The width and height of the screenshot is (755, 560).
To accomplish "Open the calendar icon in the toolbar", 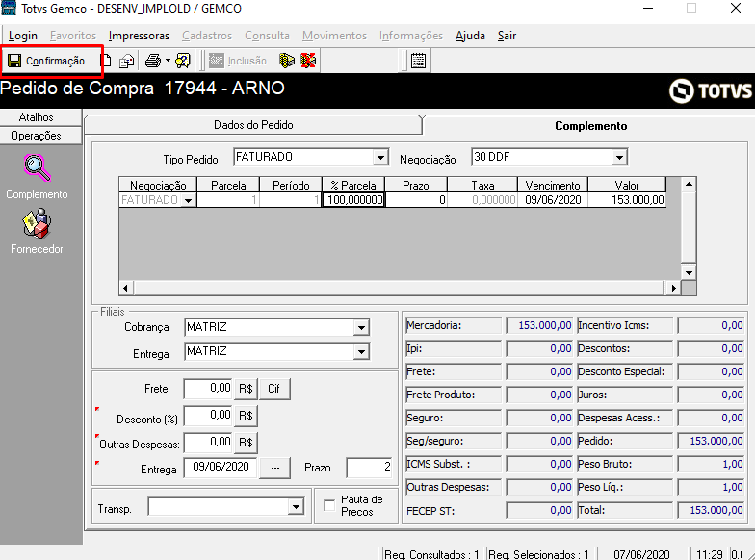I will pyautogui.click(x=418, y=61).
